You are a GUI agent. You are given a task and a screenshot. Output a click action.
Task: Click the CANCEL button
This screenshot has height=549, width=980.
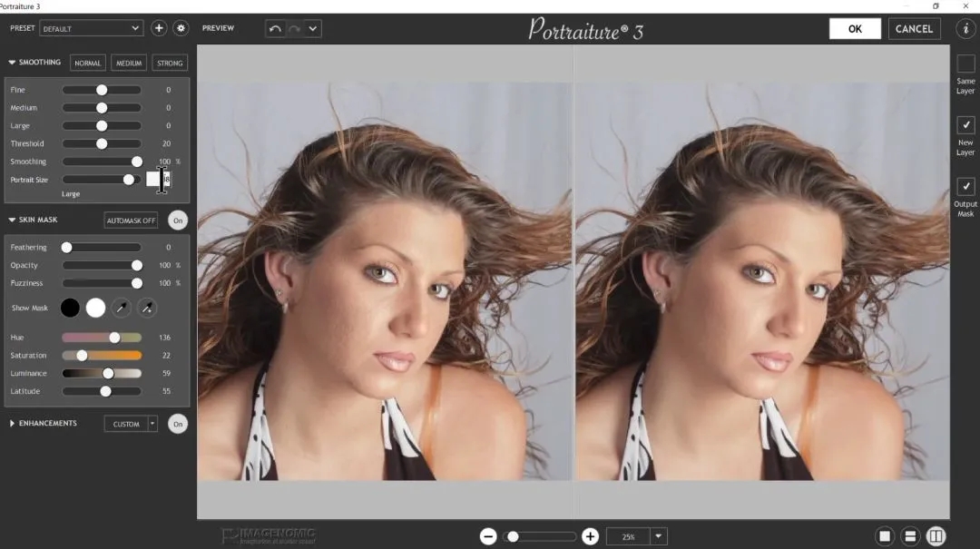click(915, 29)
